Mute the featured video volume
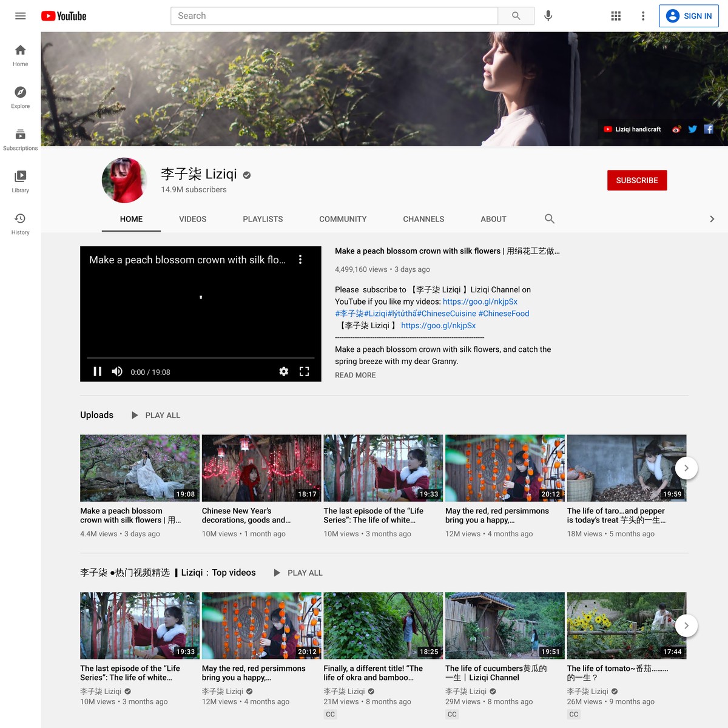Viewport: 728px width, 728px height. coord(117,371)
